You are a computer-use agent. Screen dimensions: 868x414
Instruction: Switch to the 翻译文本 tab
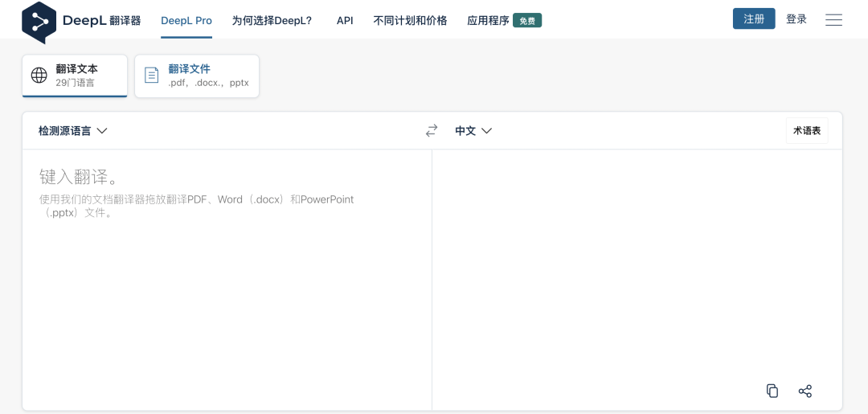click(x=75, y=76)
